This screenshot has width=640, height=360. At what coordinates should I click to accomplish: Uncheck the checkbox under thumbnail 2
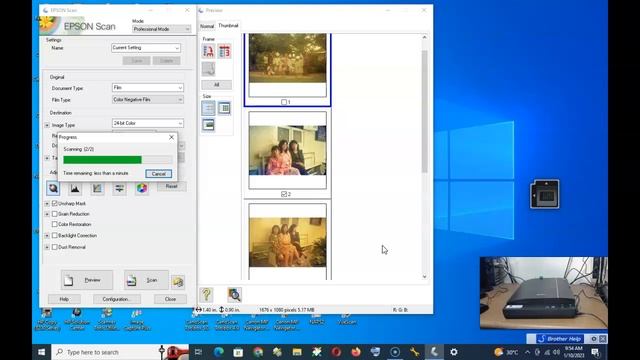(x=284, y=194)
